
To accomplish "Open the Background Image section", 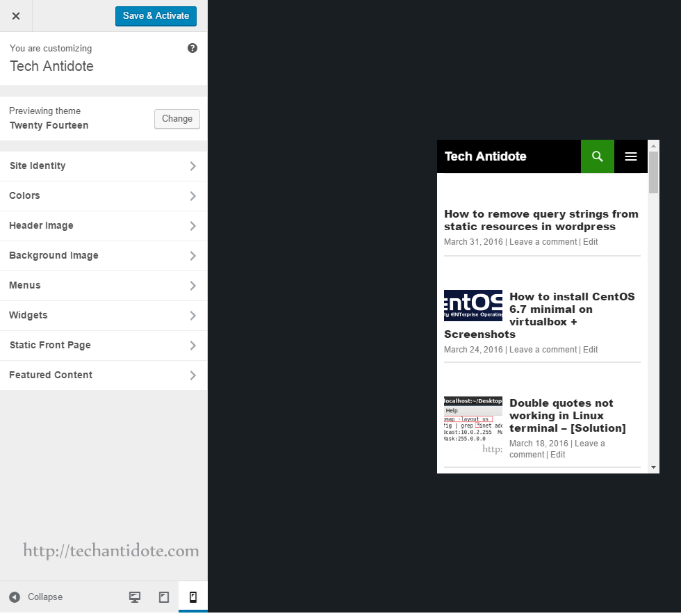I will coord(104,255).
